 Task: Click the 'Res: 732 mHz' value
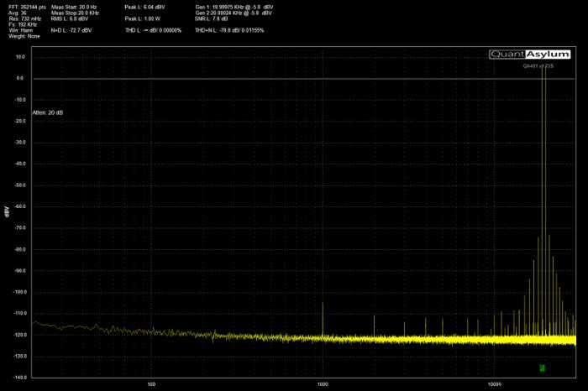point(24,18)
